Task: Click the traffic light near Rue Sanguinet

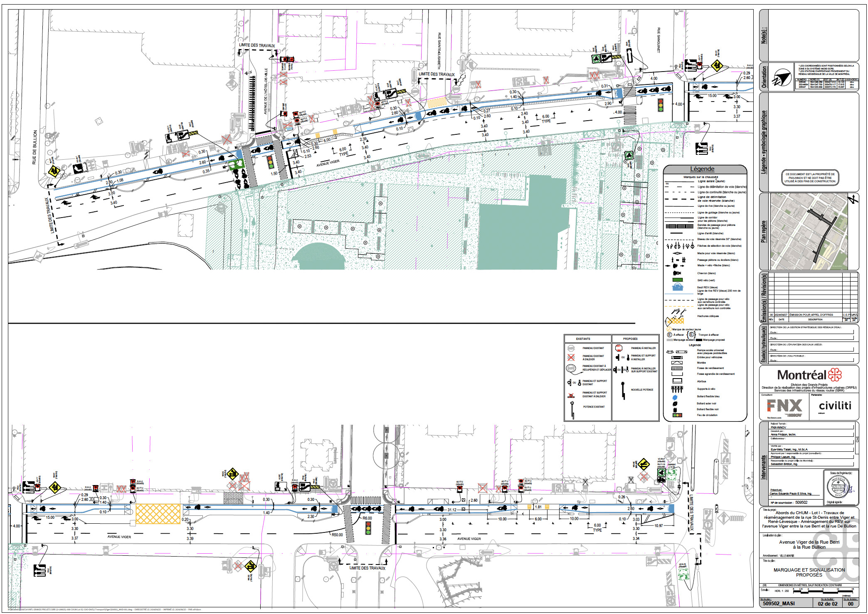Action: pyautogui.click(x=660, y=104)
